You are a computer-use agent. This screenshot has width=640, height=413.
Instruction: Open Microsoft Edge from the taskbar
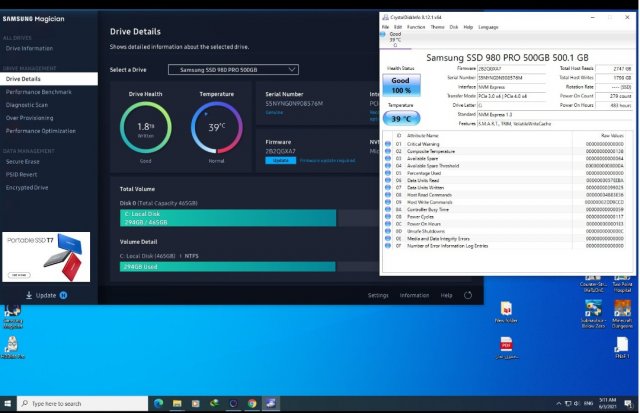[x=157, y=403]
